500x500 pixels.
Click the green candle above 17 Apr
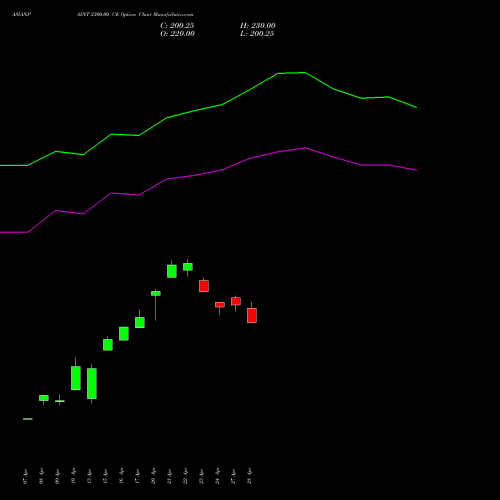pos(140,322)
